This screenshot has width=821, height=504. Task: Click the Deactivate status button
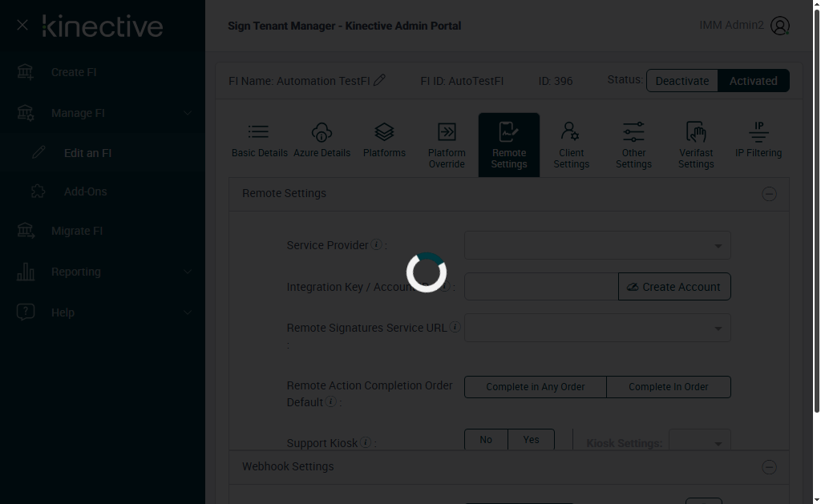682,81
